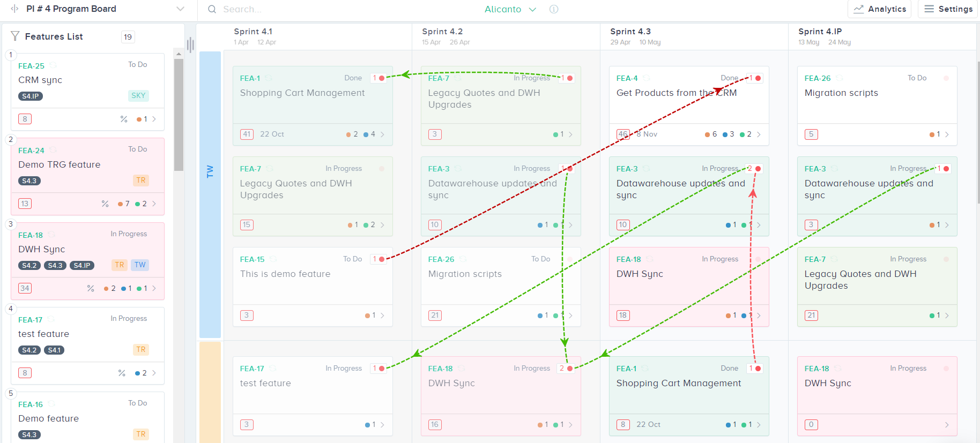The width and height of the screenshot is (980, 443).
Task: Click the sidebar collapse icon beside board title
Action: click(x=14, y=9)
